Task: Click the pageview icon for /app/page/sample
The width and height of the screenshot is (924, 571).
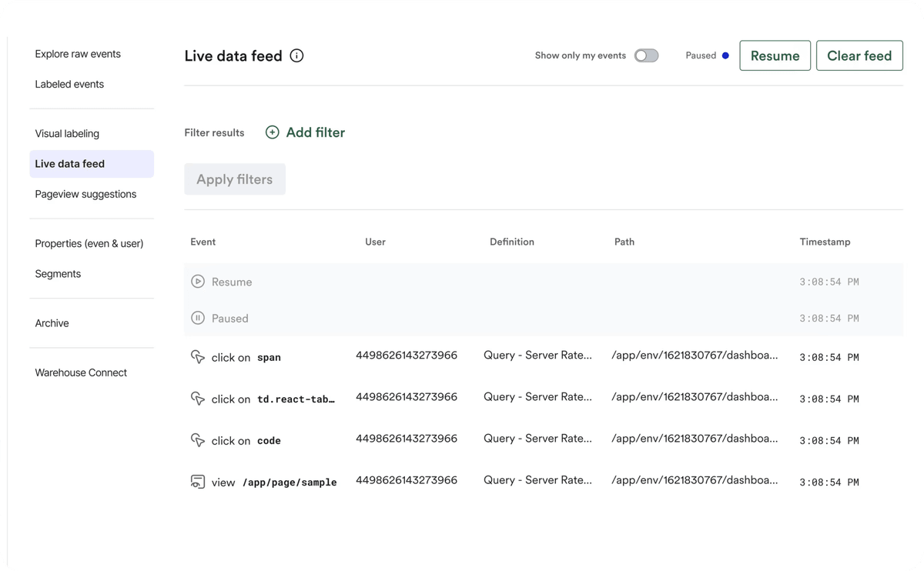Action: click(x=198, y=482)
